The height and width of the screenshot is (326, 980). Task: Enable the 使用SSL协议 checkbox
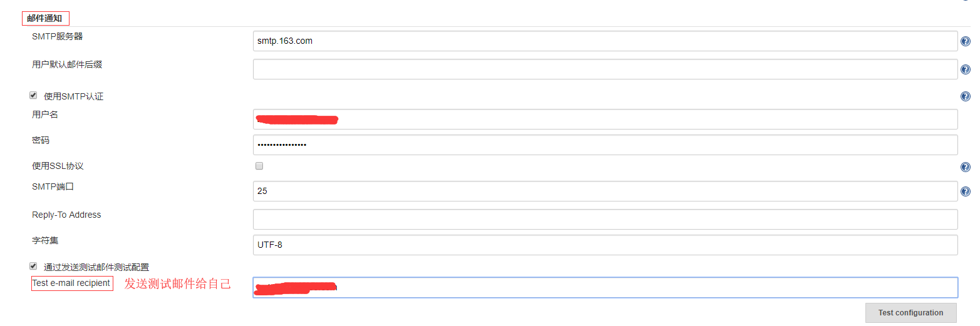point(259,166)
